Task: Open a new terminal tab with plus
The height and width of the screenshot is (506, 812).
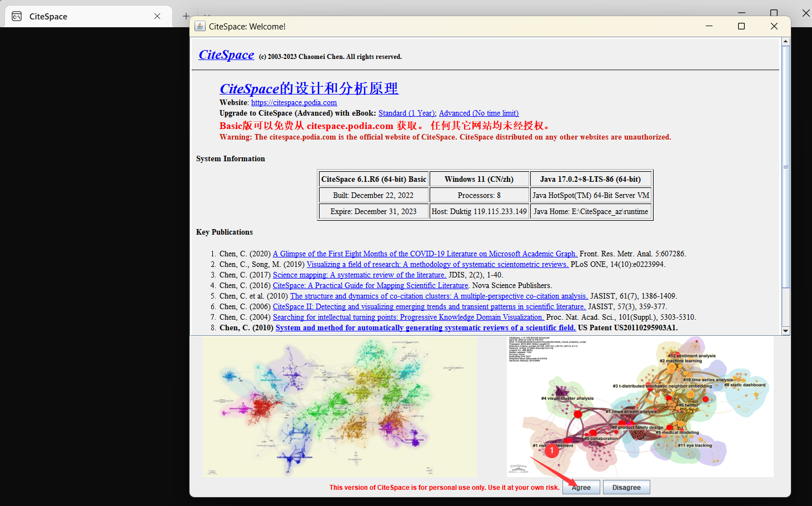Action: [186, 16]
